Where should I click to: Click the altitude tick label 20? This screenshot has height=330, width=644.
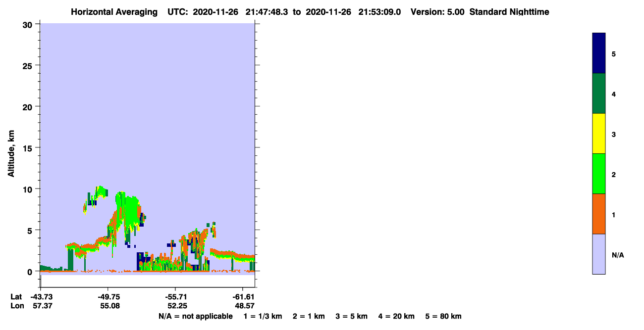coord(29,107)
